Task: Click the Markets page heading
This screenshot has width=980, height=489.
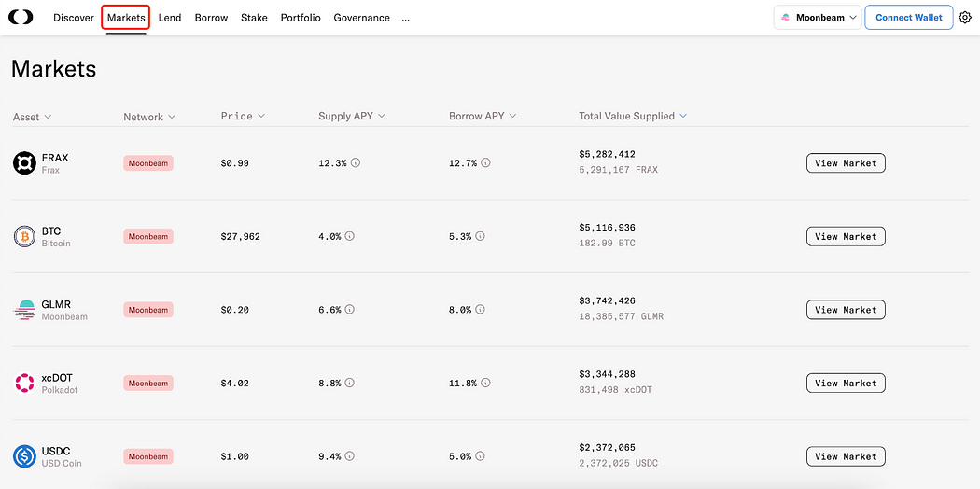Action: 54,69
